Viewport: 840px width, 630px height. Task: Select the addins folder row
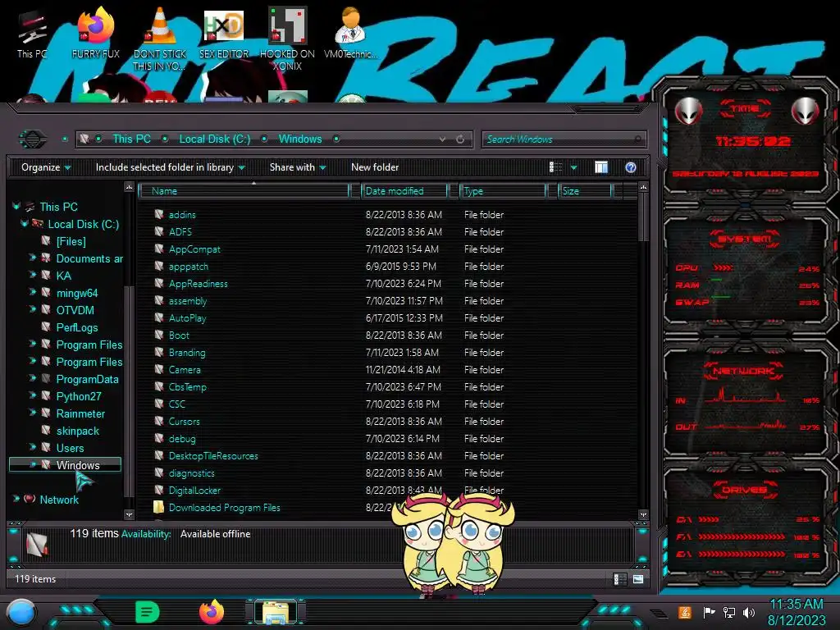pyautogui.click(x=388, y=215)
